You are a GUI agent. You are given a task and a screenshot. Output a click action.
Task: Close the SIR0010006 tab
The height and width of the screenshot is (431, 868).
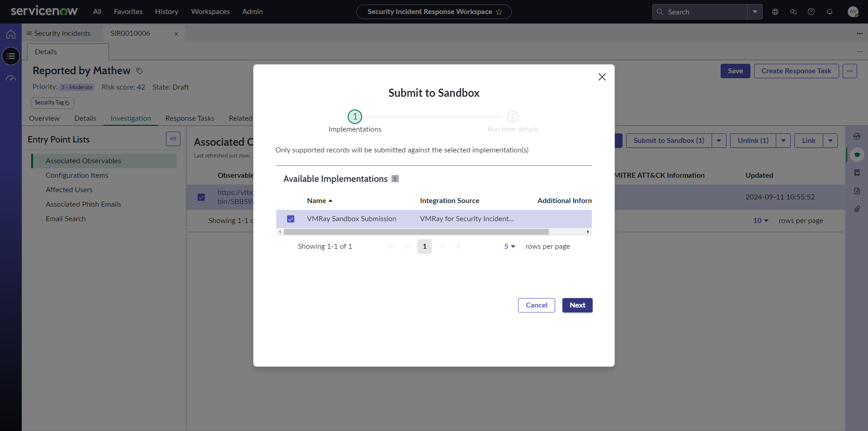(176, 34)
